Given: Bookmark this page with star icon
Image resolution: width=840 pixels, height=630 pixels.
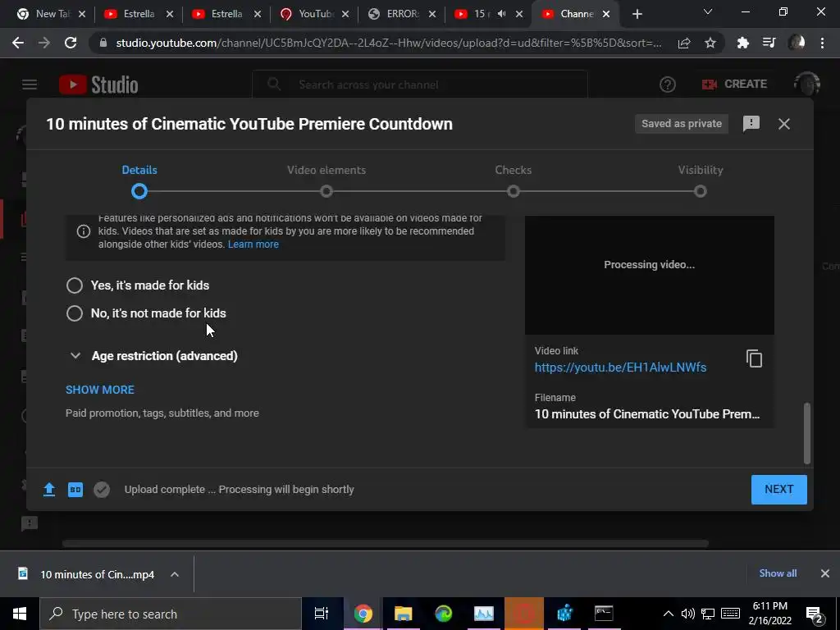Looking at the screenshot, I should [x=710, y=43].
